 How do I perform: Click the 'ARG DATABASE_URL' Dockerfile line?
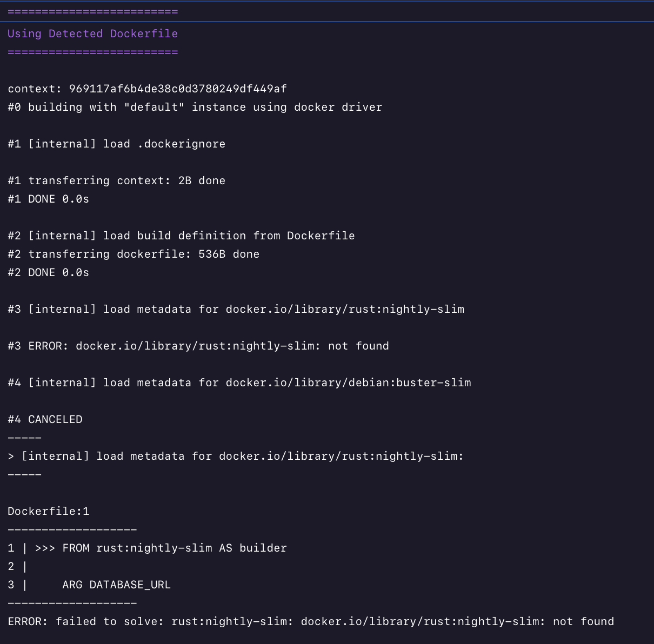[116, 585]
